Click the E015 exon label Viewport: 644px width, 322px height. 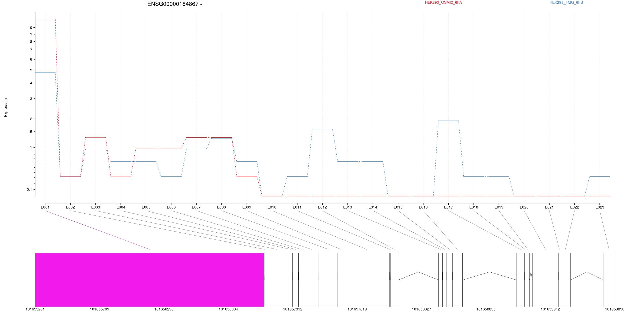pyautogui.click(x=398, y=207)
